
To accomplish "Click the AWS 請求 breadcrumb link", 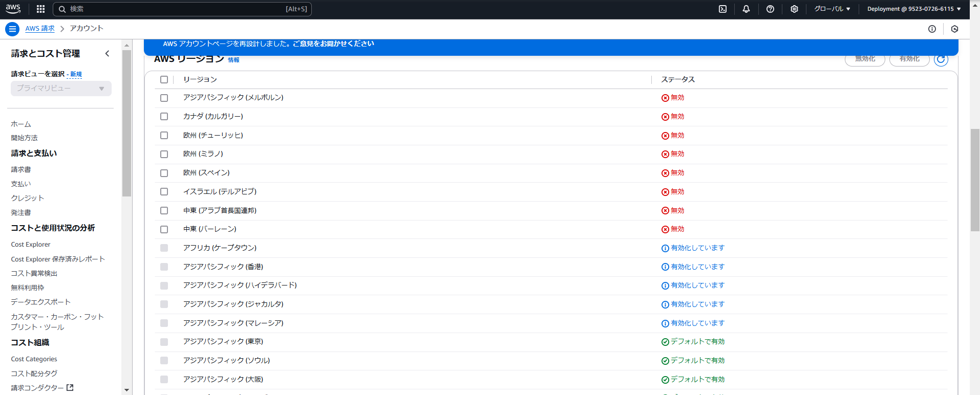I will [x=40, y=29].
